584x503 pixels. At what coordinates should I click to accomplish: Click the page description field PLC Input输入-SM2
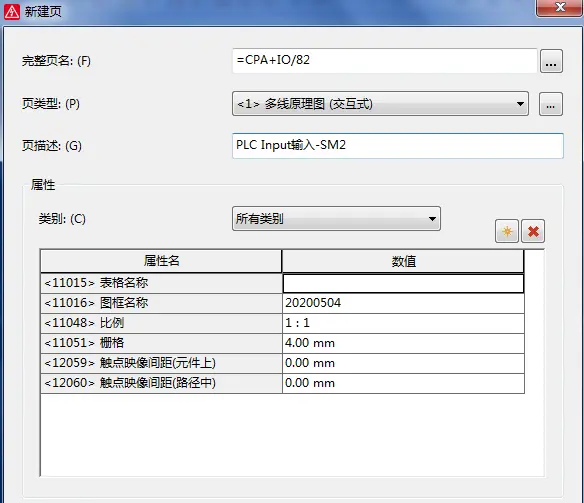coord(397,145)
